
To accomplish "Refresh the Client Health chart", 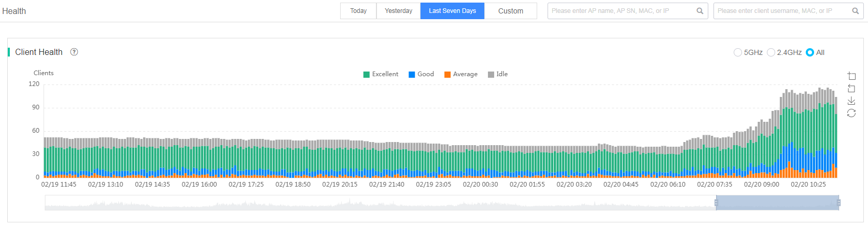I will tap(851, 113).
